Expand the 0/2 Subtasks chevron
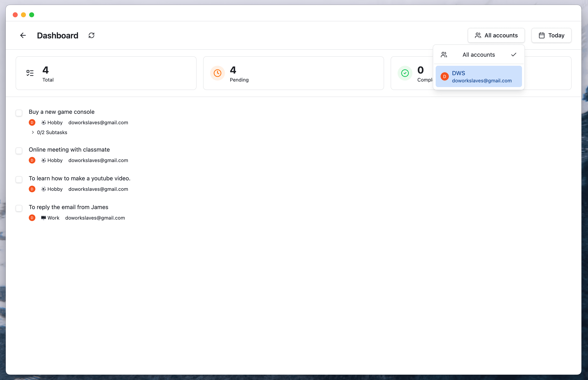 coord(33,132)
